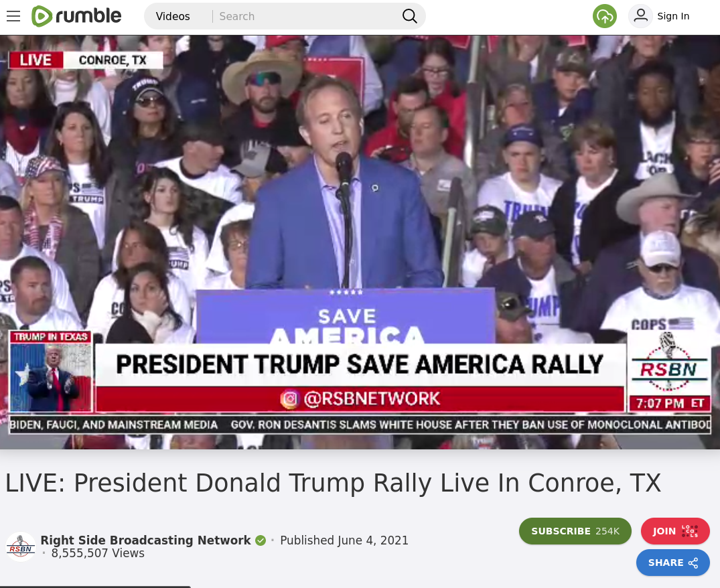Subscribe to Right Side Broadcasting Network
This screenshot has height=588, width=720.
pos(575,531)
